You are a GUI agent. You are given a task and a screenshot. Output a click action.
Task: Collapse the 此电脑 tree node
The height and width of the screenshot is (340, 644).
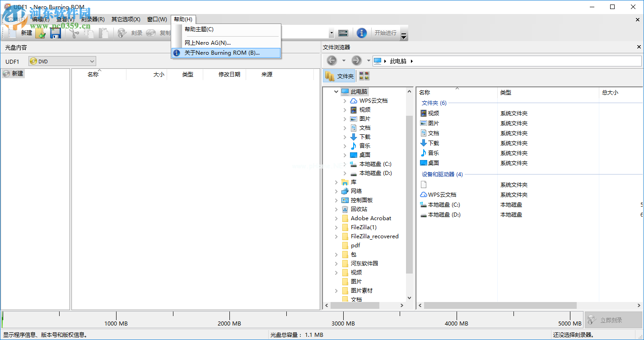point(336,92)
